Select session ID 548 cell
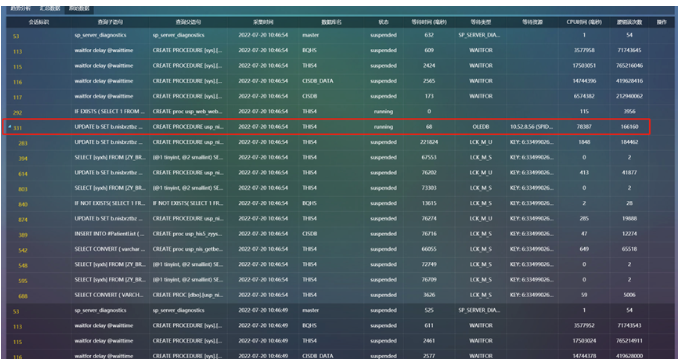Viewport: 680px width, 360px height. [x=23, y=265]
